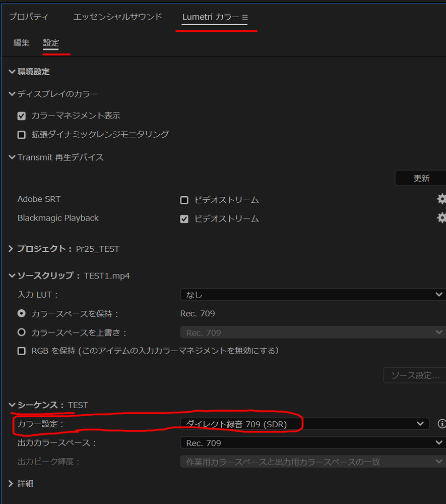446x504 pixels.
Task: Collapse the 環境設定 section
Action: point(12,71)
